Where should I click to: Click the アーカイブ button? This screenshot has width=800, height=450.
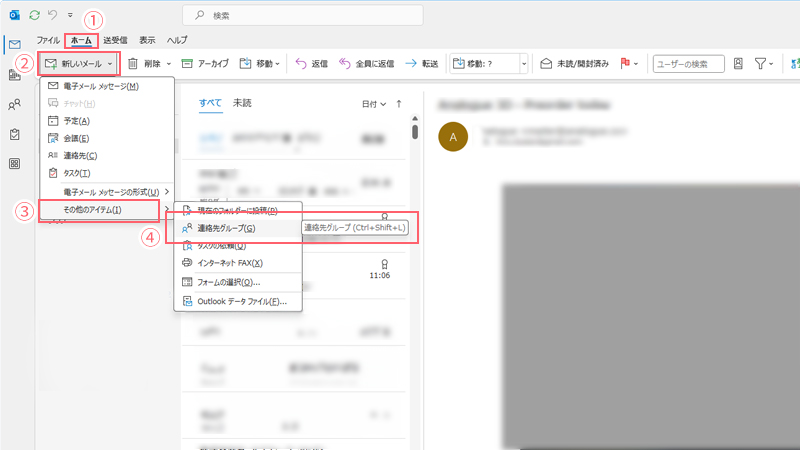pos(205,64)
